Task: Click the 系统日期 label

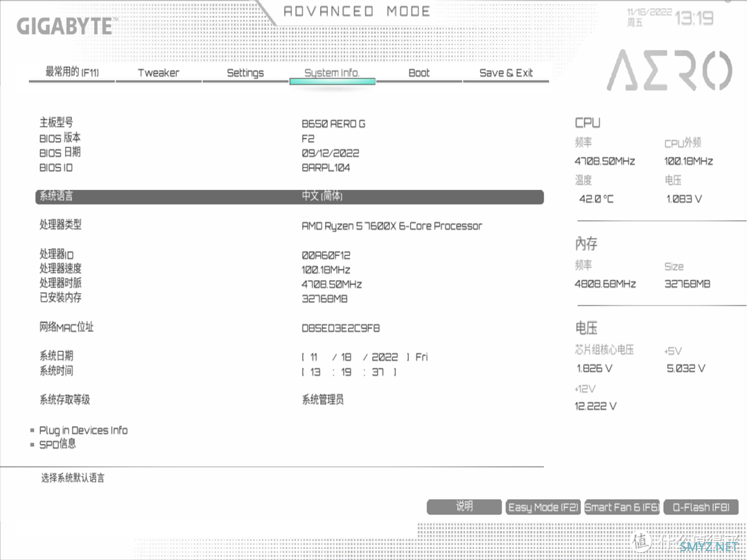Action: (x=56, y=356)
